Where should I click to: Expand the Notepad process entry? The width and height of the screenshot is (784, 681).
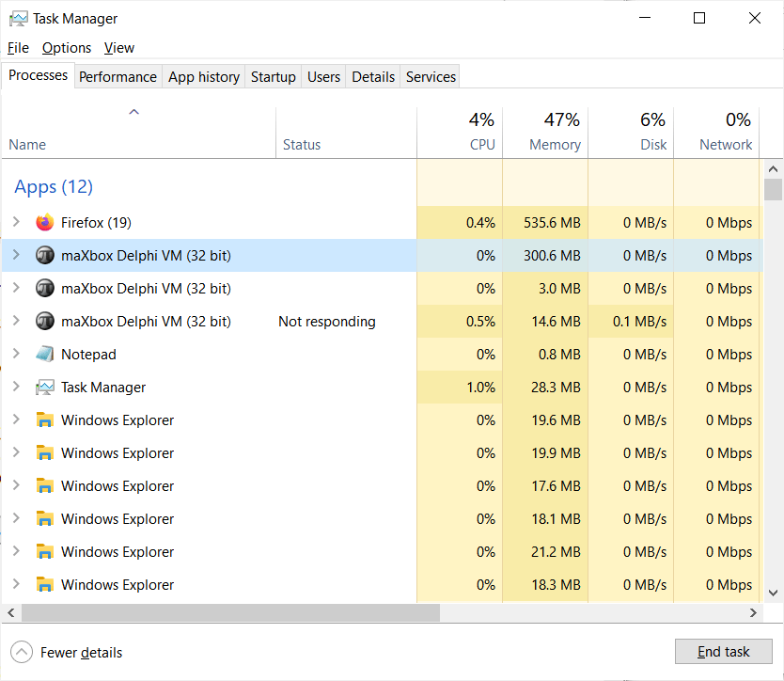pyautogui.click(x=16, y=355)
